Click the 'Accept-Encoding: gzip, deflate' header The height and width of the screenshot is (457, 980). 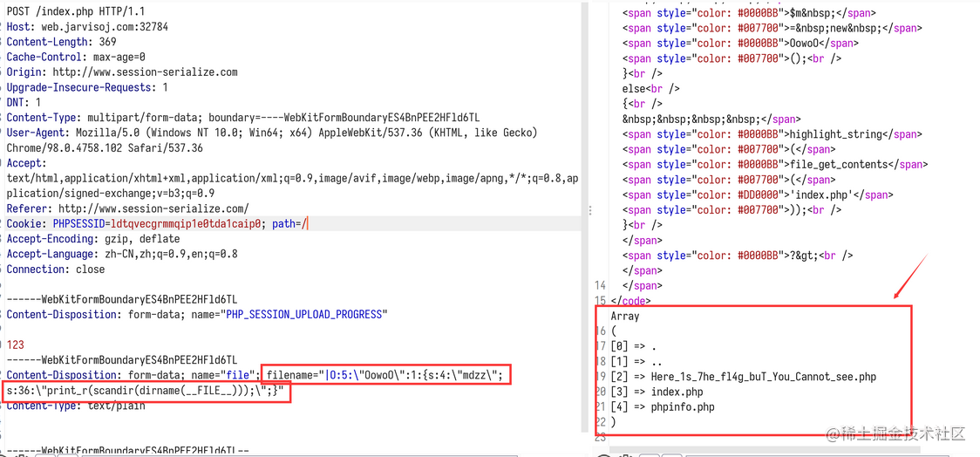pyautogui.click(x=93, y=239)
